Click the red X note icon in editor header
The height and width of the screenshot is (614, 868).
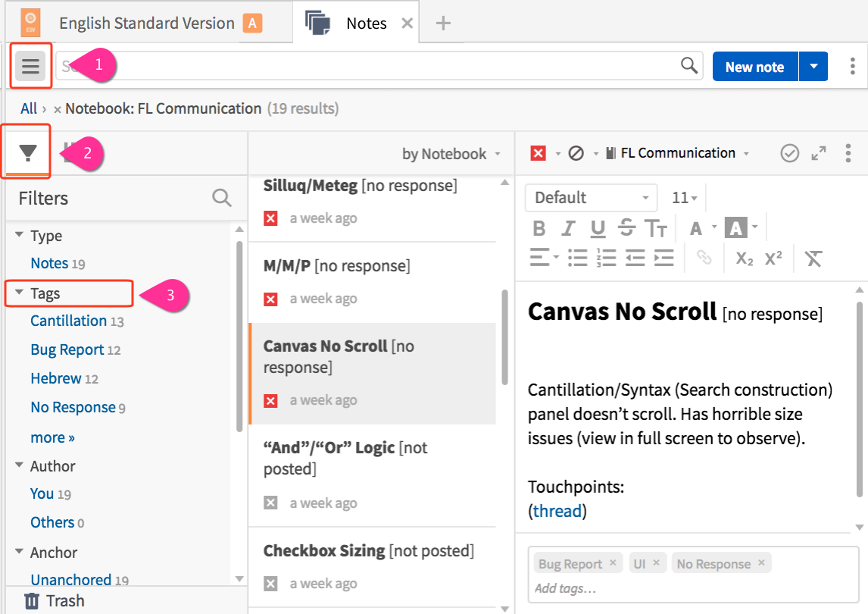point(538,153)
